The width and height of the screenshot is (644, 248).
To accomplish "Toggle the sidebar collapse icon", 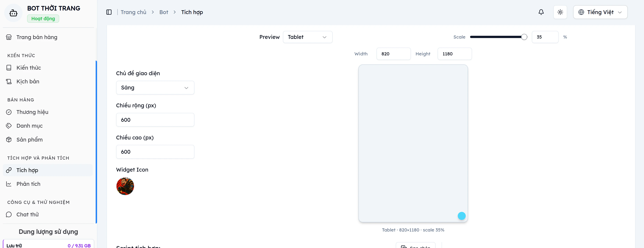I will pos(109,12).
